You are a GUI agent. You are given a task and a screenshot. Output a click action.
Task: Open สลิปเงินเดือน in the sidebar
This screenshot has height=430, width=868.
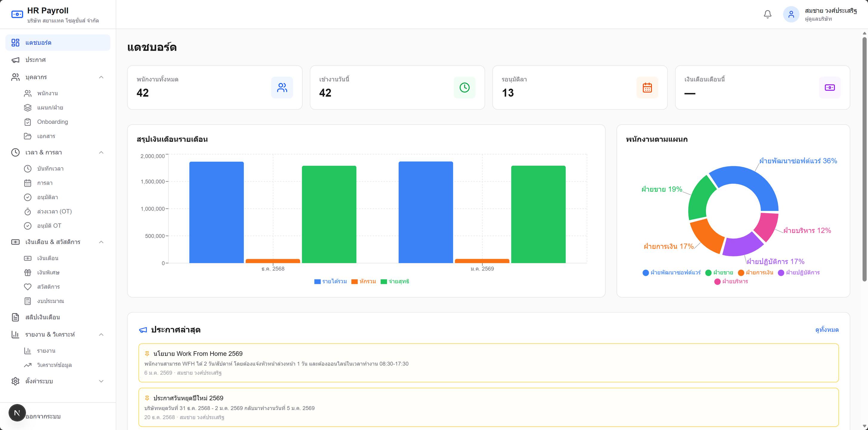coord(58,317)
